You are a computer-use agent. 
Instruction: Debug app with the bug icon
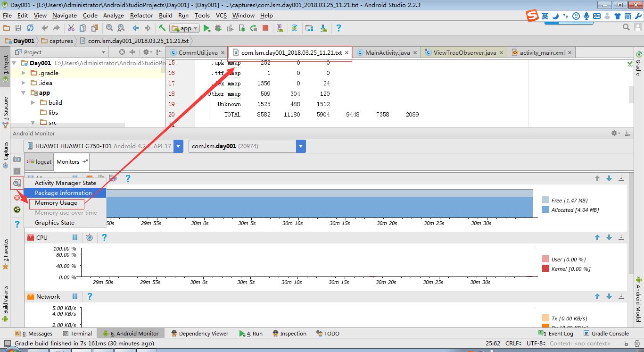click(x=218, y=28)
